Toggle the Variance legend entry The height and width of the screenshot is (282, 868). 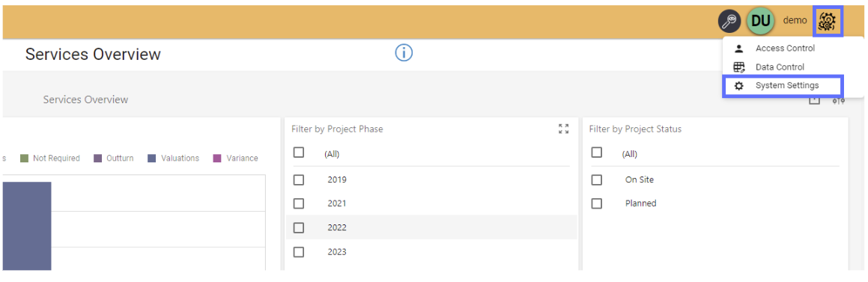tap(236, 158)
